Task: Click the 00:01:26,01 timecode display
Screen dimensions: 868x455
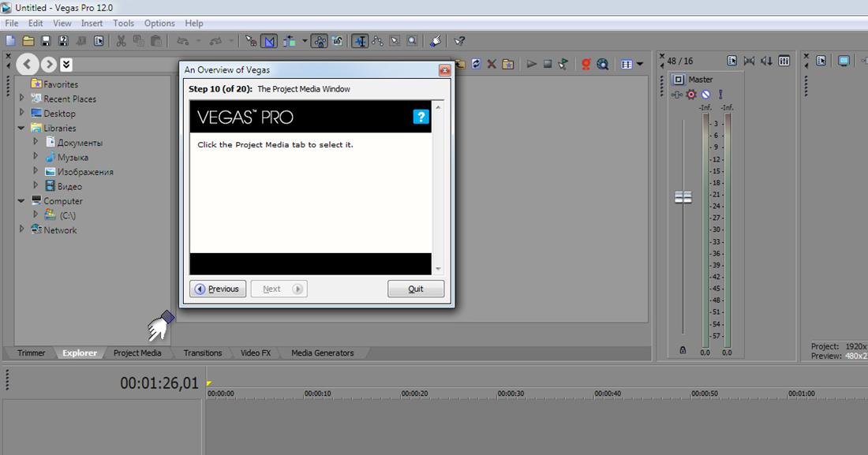Action: pos(159,383)
